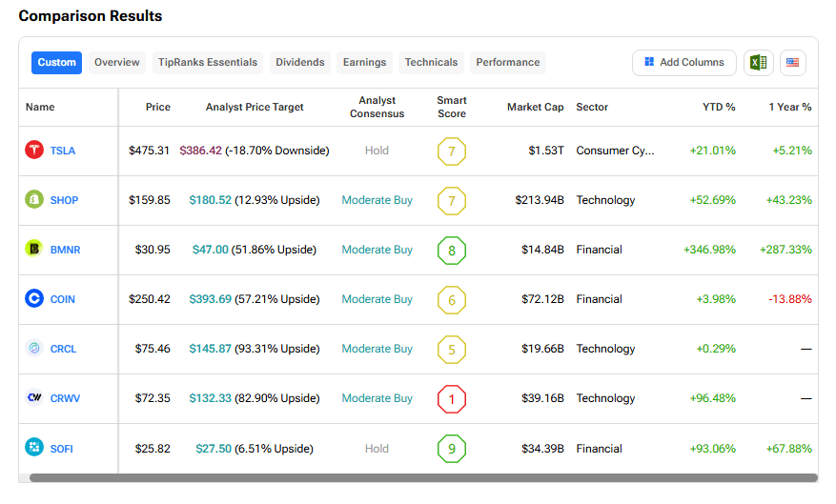
Task: Click CRWV Smart Score 1 badge
Action: (452, 399)
